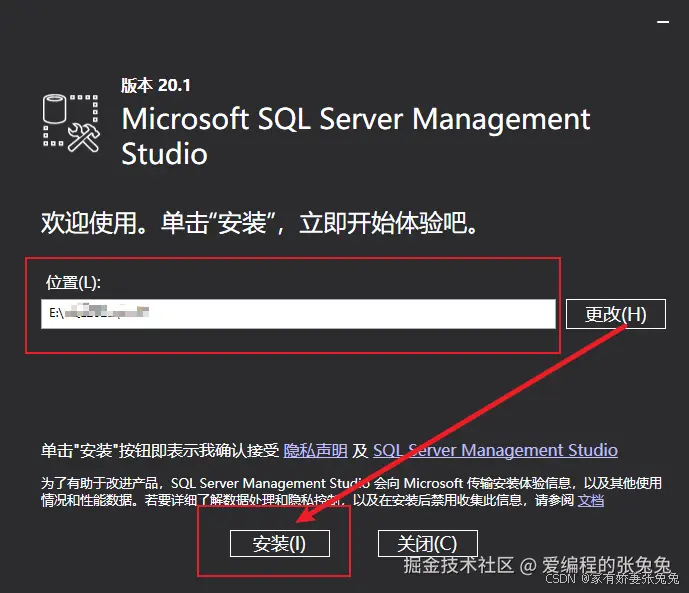Open the SQL Server Management Studio license link
The width and height of the screenshot is (689, 593).
[x=495, y=450]
